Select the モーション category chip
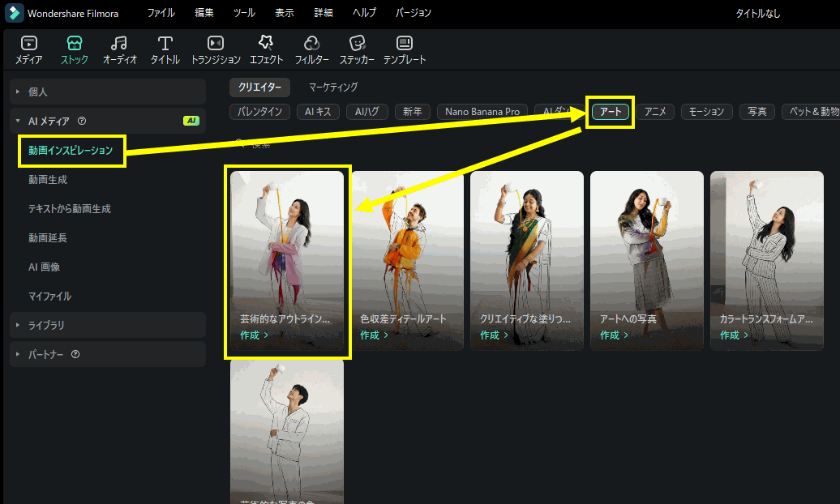 706,111
